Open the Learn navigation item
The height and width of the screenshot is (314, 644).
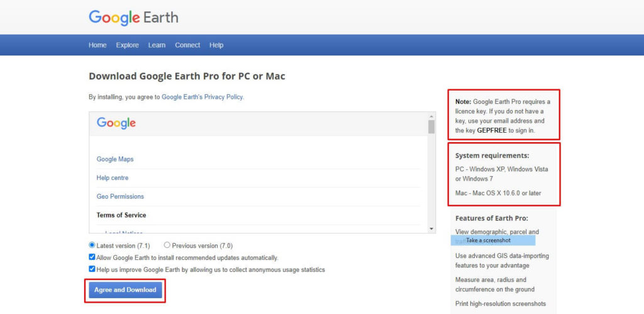(157, 45)
